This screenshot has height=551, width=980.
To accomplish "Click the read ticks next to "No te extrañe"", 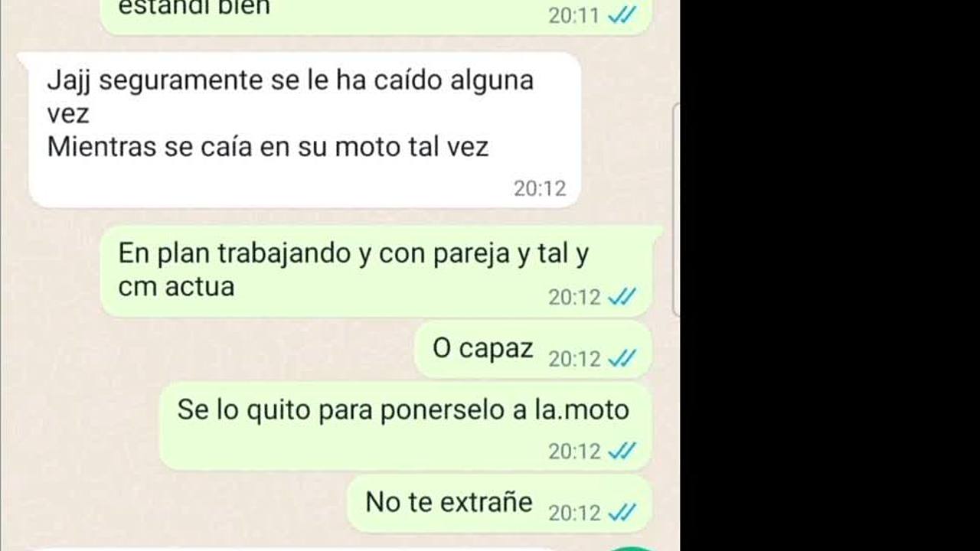I will point(622,512).
